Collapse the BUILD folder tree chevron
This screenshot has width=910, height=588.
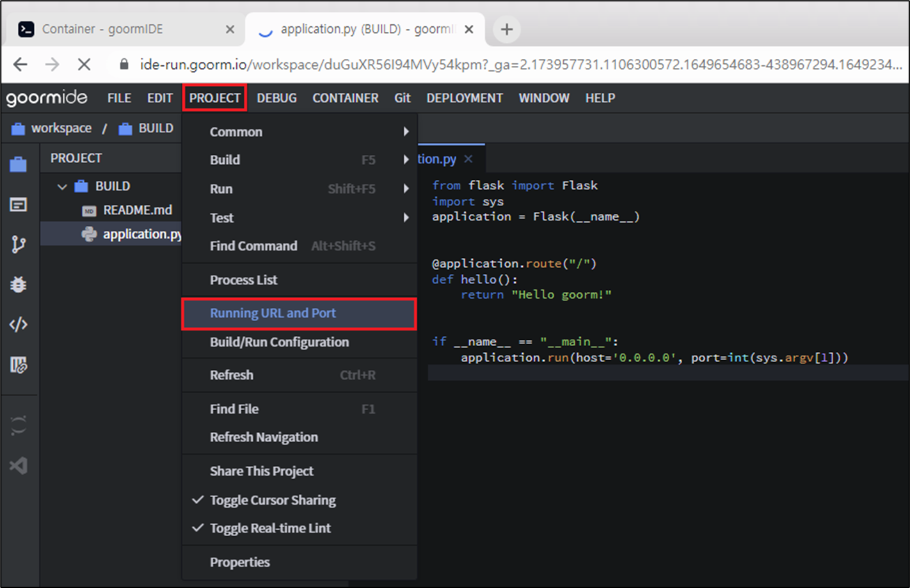pos(62,187)
